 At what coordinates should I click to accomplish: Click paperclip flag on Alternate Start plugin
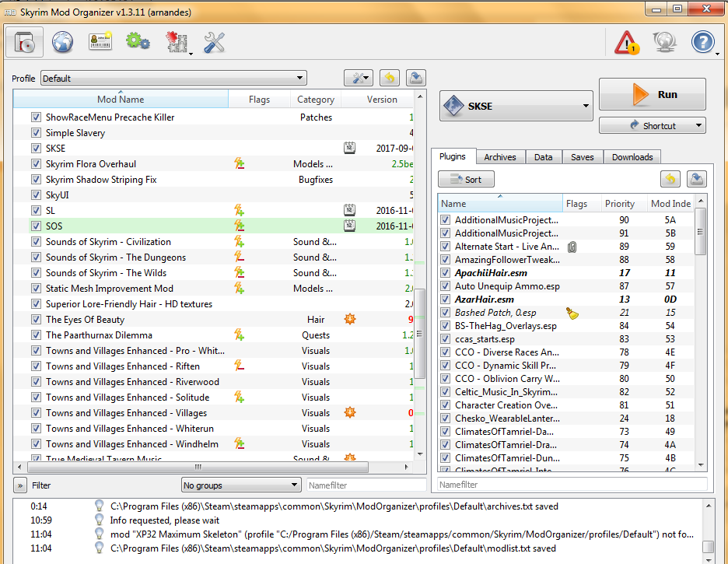(572, 247)
